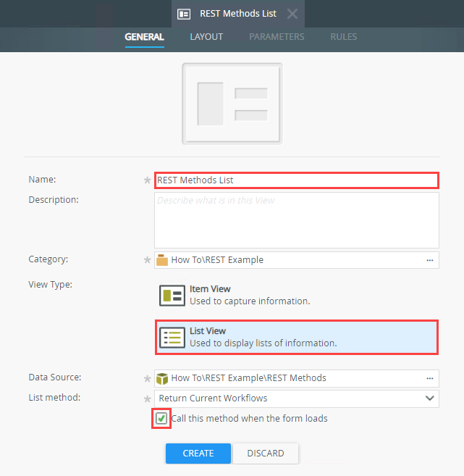Click the DISCARD button
Screen dimensions: 464x476
coord(266,454)
